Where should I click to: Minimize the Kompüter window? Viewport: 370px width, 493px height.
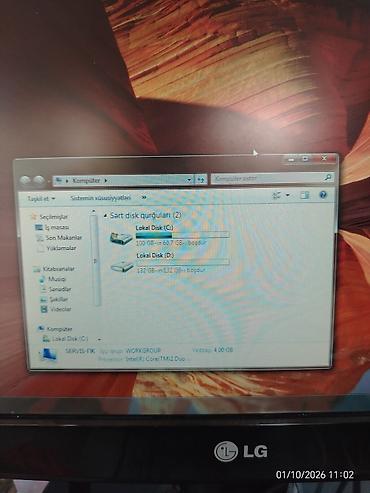tap(291, 159)
